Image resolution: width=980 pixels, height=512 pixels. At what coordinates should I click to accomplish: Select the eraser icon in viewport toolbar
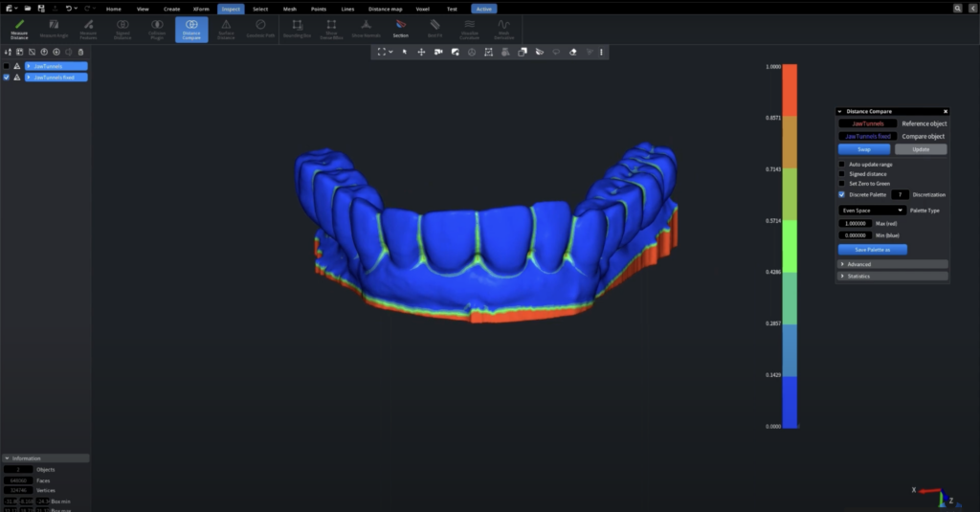click(572, 52)
